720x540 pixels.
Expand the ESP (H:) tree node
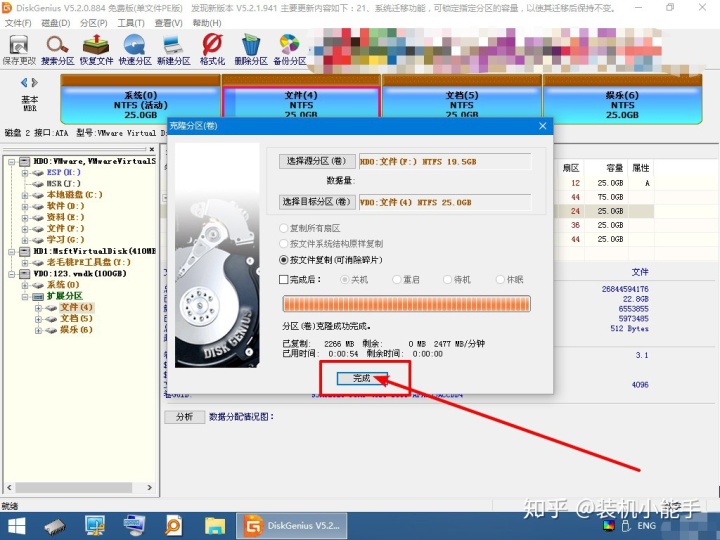click(x=25, y=173)
